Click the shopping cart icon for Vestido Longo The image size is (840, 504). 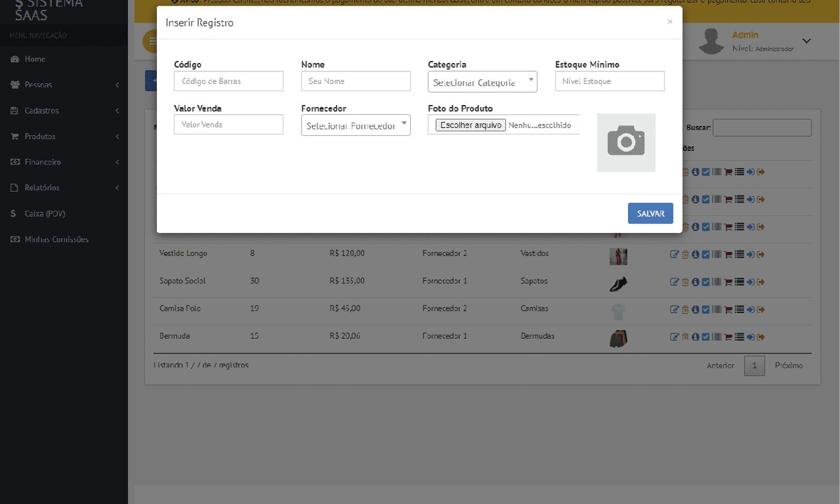click(x=728, y=255)
